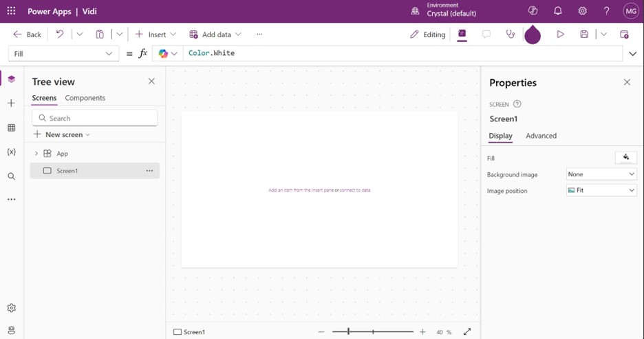The width and height of the screenshot is (644, 339).
Task: Switch to the Components tab
Action: (85, 98)
